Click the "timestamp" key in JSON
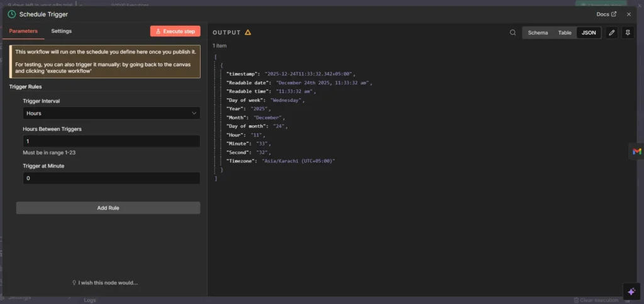The height and width of the screenshot is (304, 644). [243, 74]
